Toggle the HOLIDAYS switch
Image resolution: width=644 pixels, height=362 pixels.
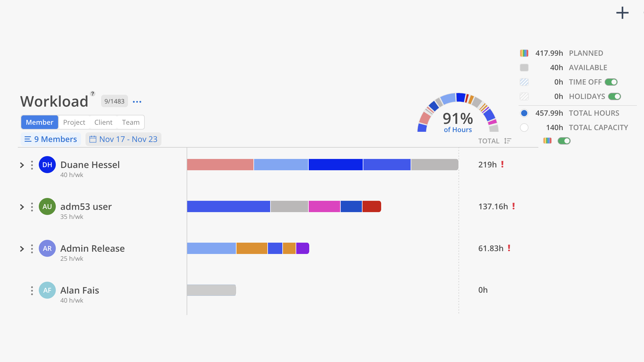coord(614,96)
